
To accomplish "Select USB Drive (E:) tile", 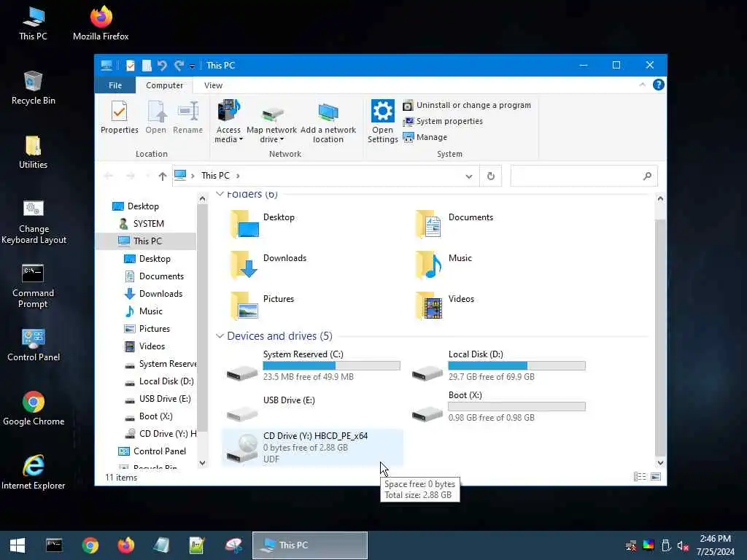I will 313,408.
